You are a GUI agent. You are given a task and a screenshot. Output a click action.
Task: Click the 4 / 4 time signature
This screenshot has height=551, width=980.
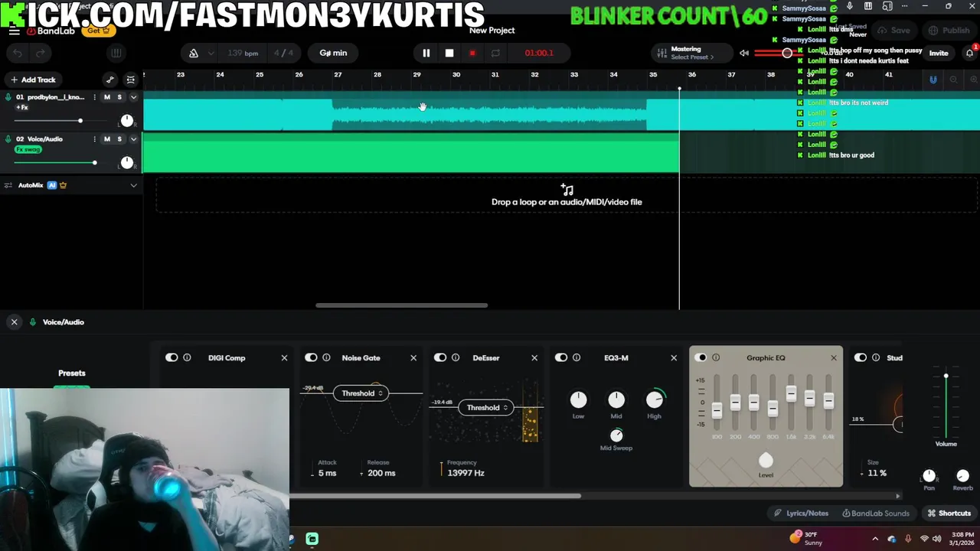coord(283,53)
